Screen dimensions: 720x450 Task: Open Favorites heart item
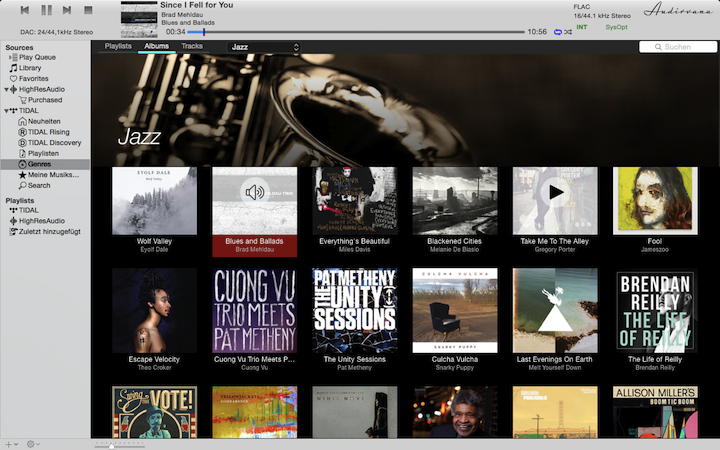29,79
